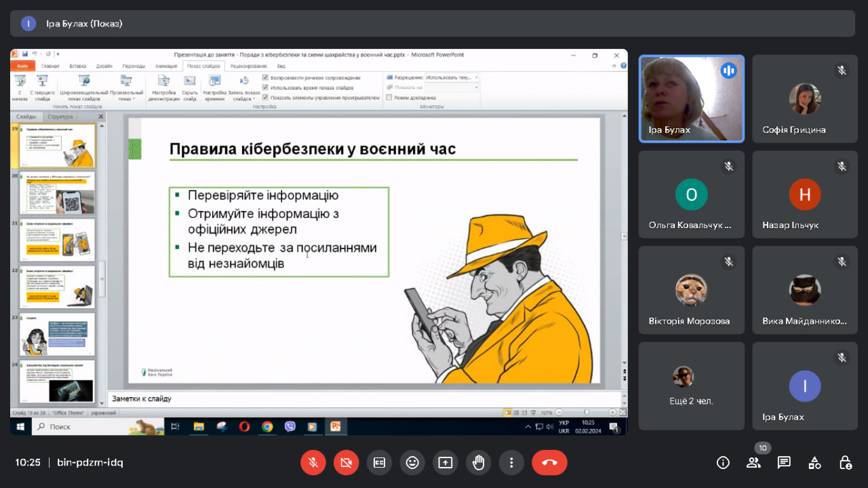Image resolution: width=868 pixels, height=488 pixels.
Task: Open Opera browser from taskbar
Action: (244, 427)
